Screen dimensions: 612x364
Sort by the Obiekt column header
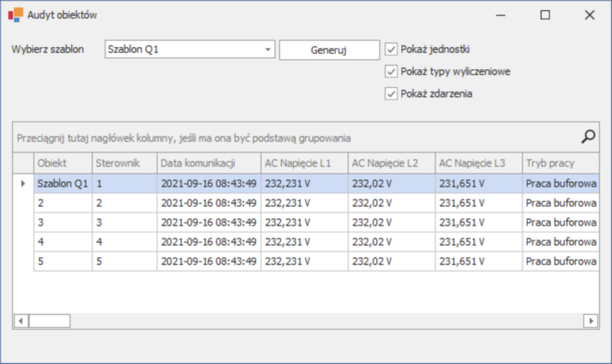coord(63,164)
